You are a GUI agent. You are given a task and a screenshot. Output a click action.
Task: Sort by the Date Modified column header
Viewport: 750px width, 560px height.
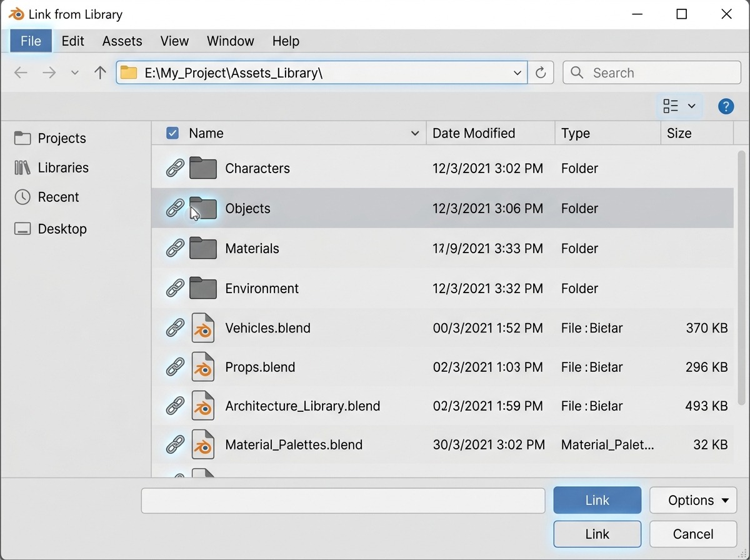(491, 133)
